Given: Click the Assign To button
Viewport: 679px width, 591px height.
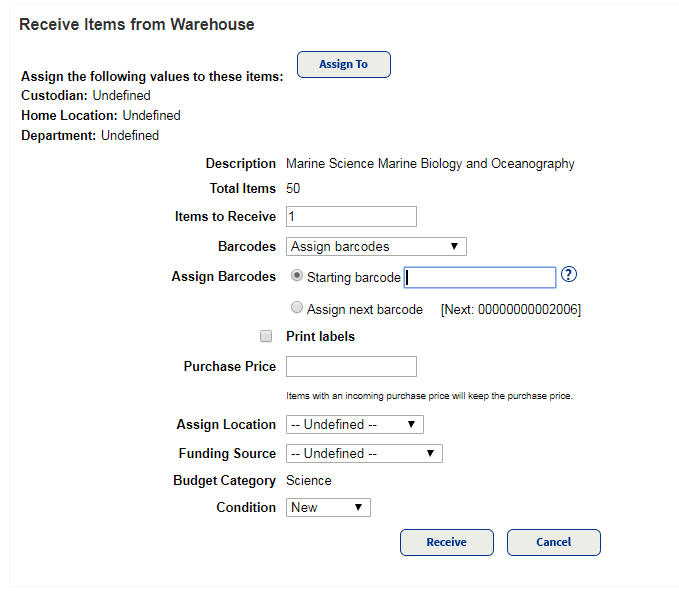Looking at the screenshot, I should pos(344,65).
